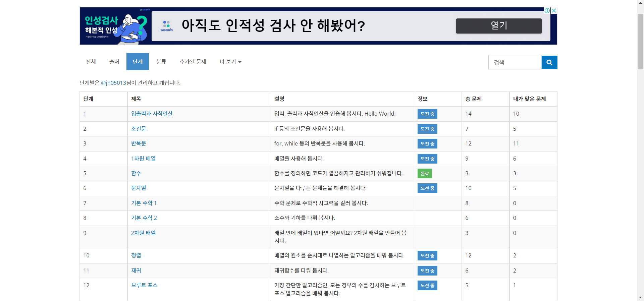The height and width of the screenshot is (301, 644).
Task: Open the 재귀 step
Action: [136, 270]
